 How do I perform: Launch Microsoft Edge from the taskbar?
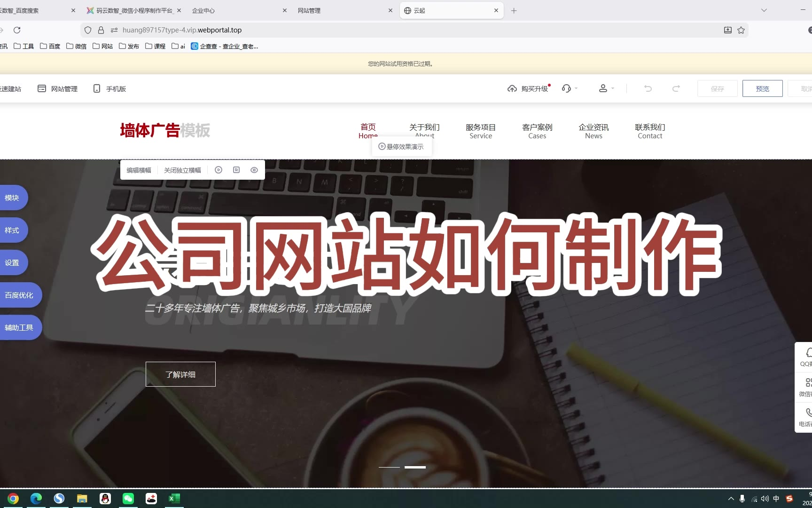[x=36, y=499]
